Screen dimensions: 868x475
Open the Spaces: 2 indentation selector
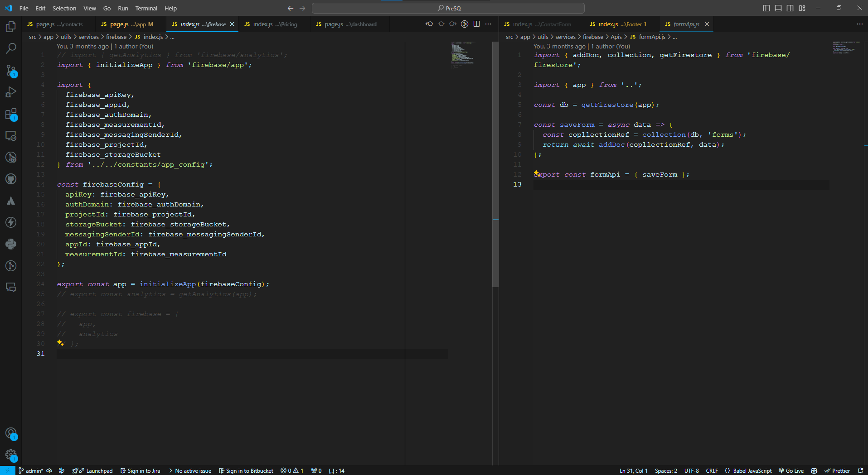666,470
